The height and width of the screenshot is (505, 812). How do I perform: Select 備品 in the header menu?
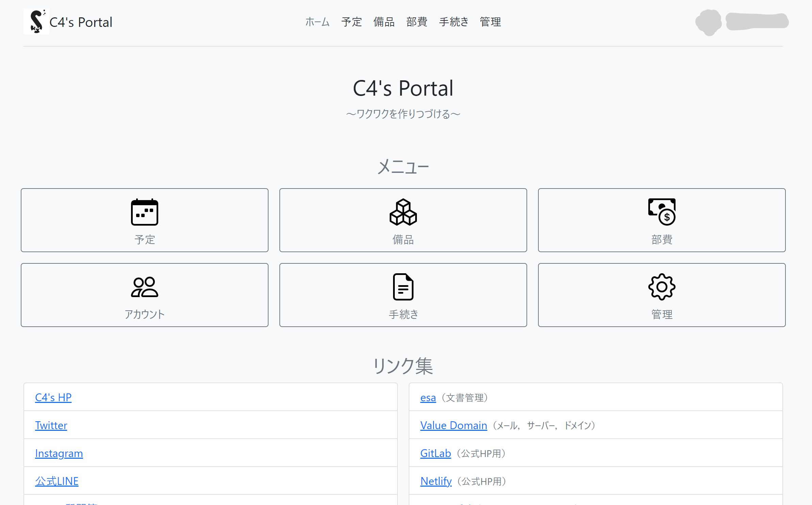[x=384, y=22]
